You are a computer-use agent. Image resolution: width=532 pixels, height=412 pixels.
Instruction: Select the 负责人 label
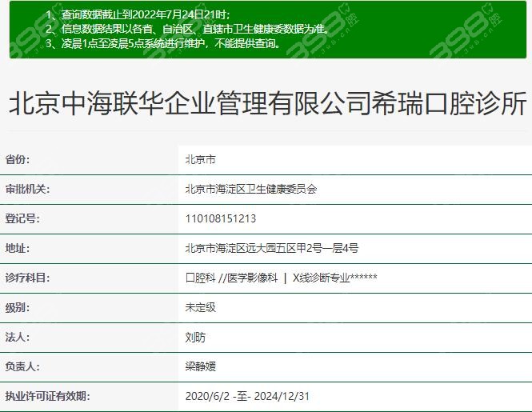[22, 367]
